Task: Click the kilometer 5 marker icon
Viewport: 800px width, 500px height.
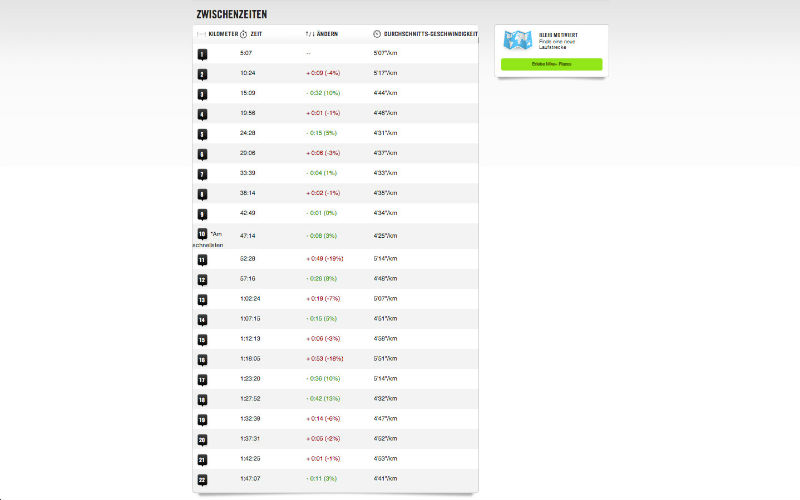Action: click(202, 134)
